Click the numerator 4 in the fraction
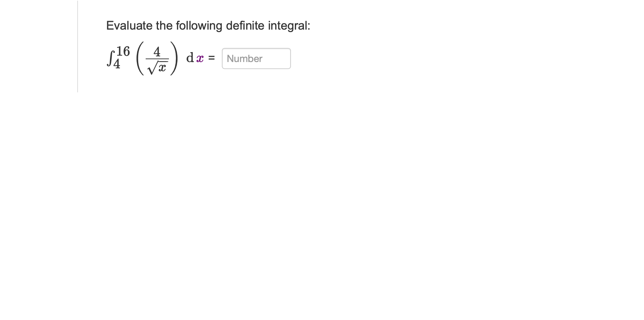This screenshot has height=320, width=644. (x=156, y=52)
